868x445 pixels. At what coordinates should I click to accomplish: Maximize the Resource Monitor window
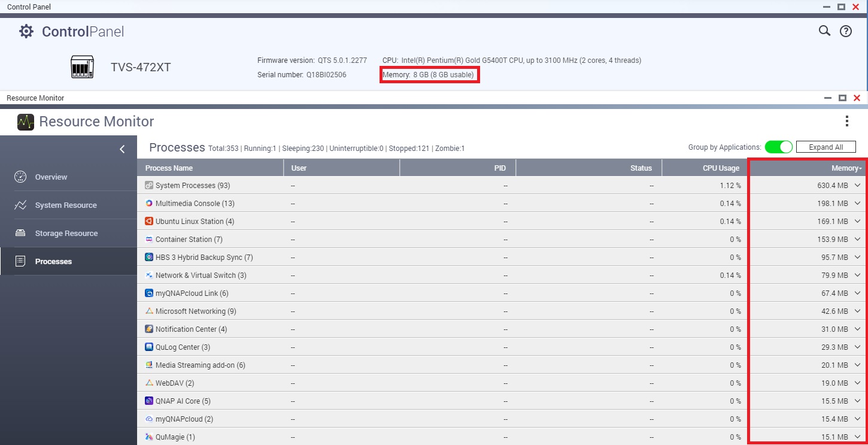(842, 98)
